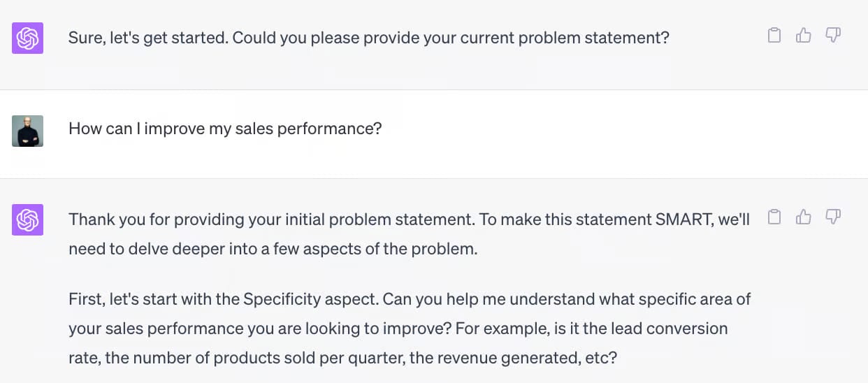Open the user's profile photo avatar

pyautogui.click(x=28, y=131)
